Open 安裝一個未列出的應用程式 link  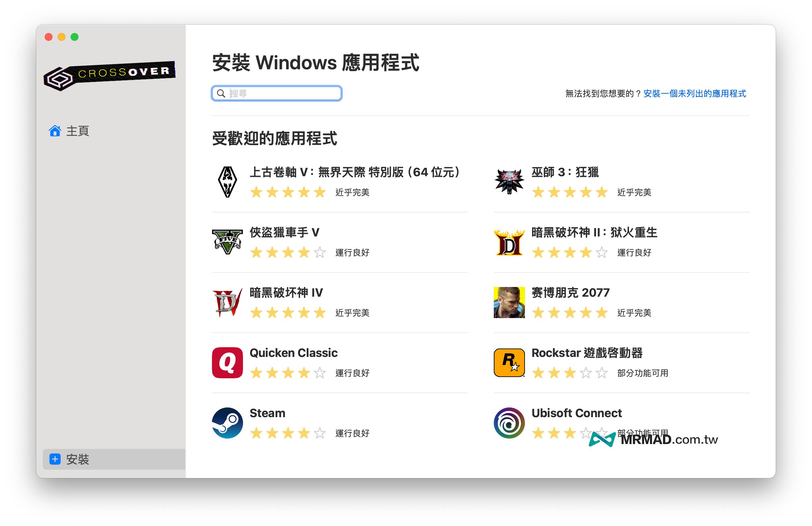click(x=694, y=94)
